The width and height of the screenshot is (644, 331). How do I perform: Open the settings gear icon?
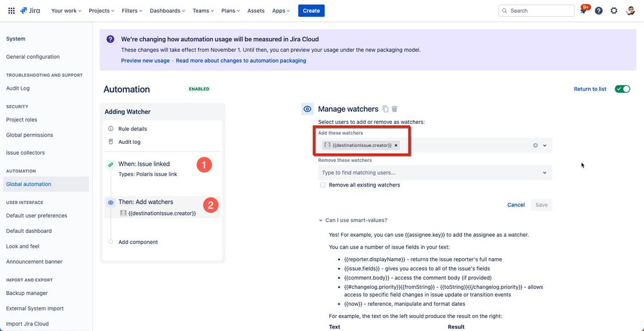pos(614,11)
